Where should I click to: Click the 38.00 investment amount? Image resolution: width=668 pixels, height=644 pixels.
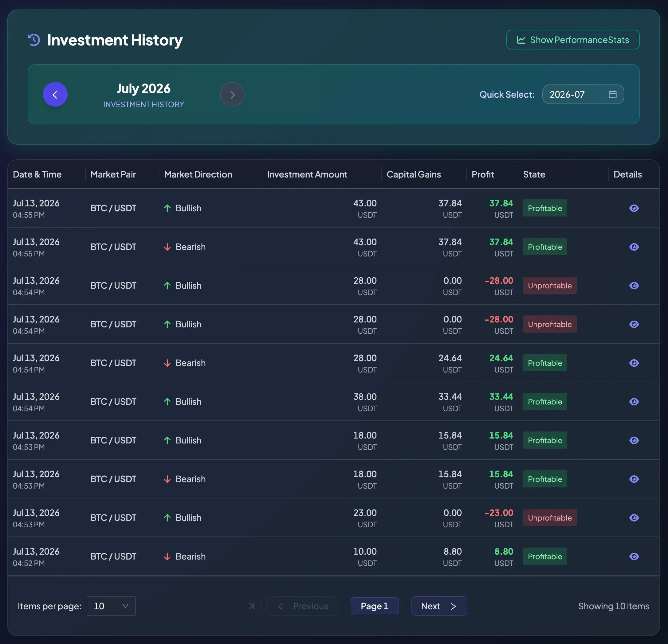tap(365, 397)
